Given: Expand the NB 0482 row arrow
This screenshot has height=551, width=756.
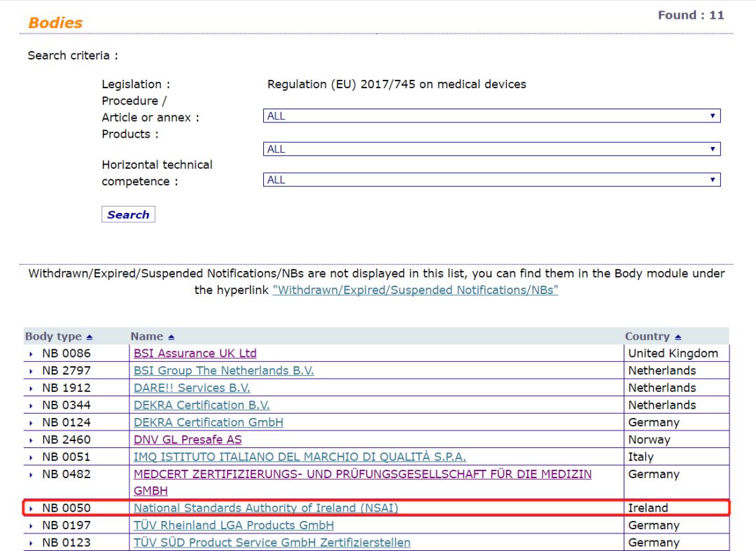Looking at the screenshot, I should point(31,475).
